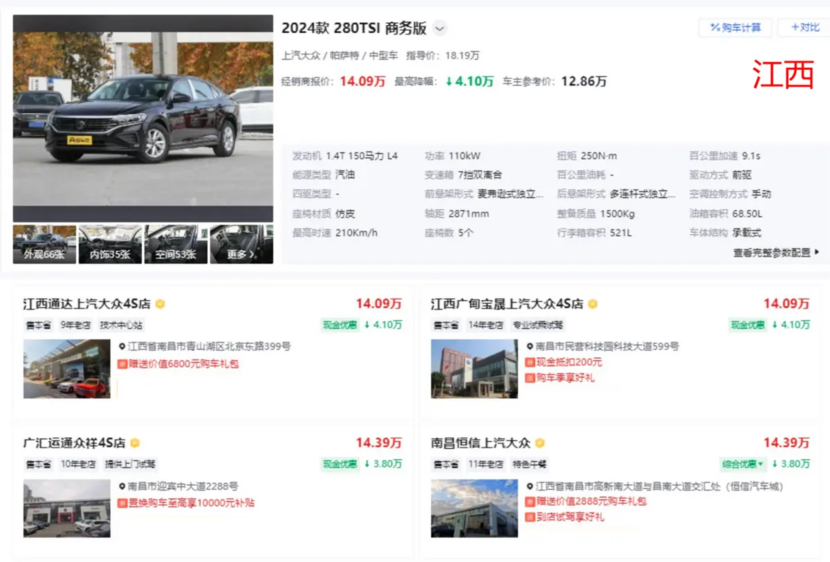
Task: Open the 江西通达 dealer storefront photo
Action: pos(67,369)
